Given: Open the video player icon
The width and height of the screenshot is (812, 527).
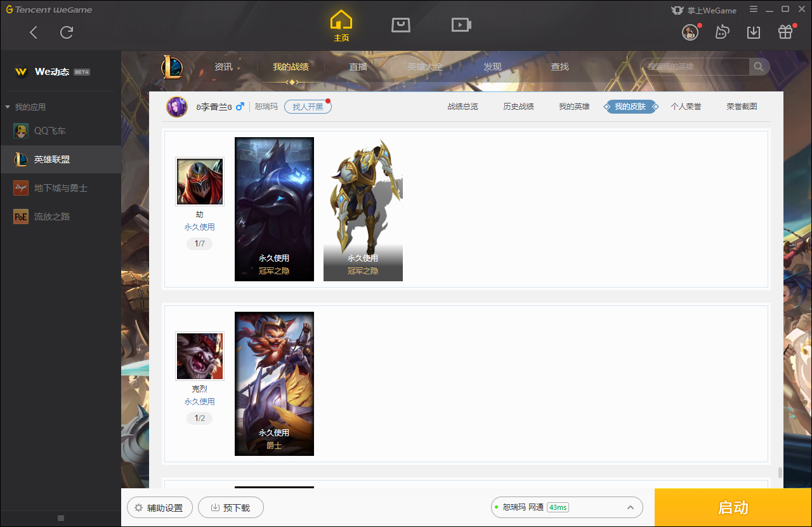Looking at the screenshot, I should [x=461, y=25].
